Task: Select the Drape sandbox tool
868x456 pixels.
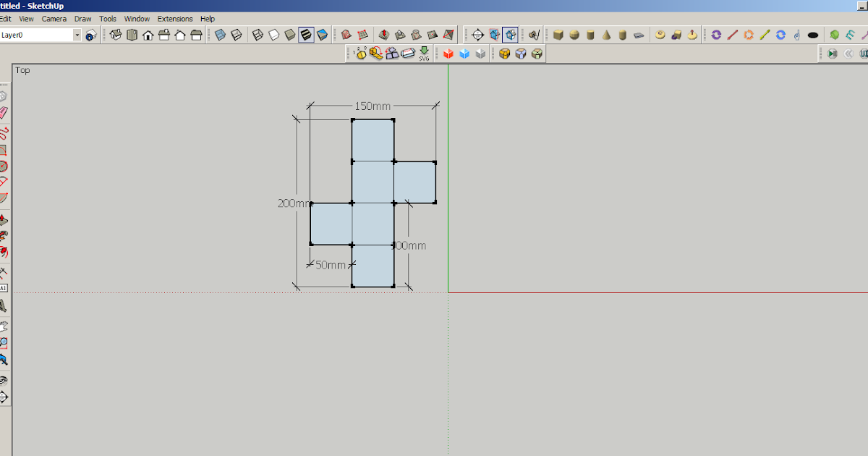Action: pyautogui.click(x=416, y=34)
